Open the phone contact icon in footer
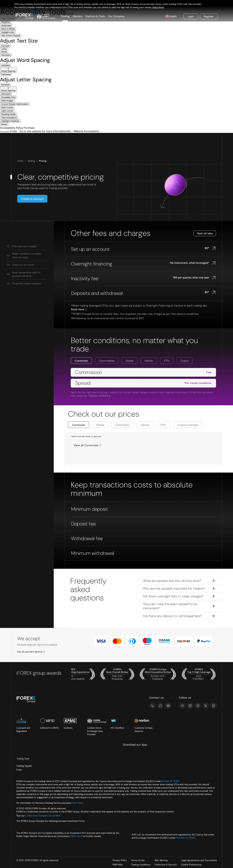 [x=153, y=706]
